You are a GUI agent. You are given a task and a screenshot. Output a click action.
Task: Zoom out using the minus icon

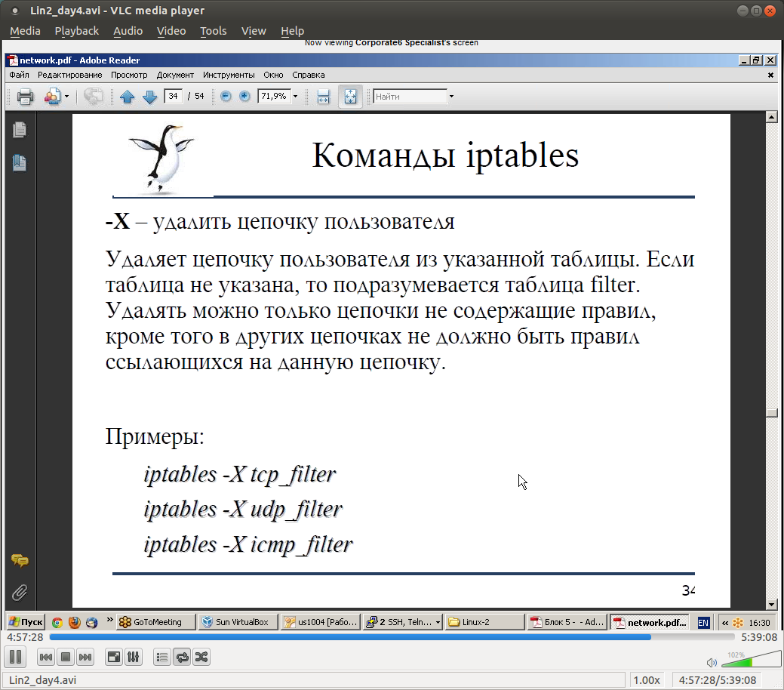pos(225,96)
